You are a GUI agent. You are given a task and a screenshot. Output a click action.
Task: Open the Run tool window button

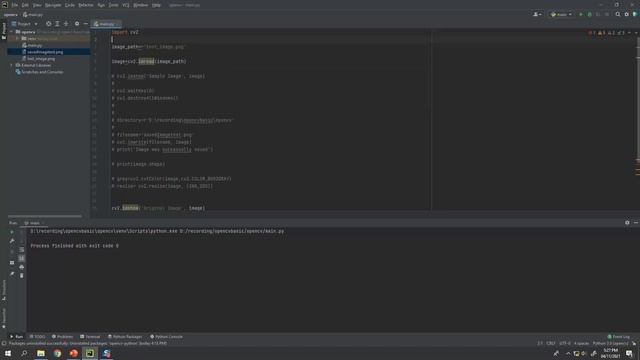click(x=16, y=337)
